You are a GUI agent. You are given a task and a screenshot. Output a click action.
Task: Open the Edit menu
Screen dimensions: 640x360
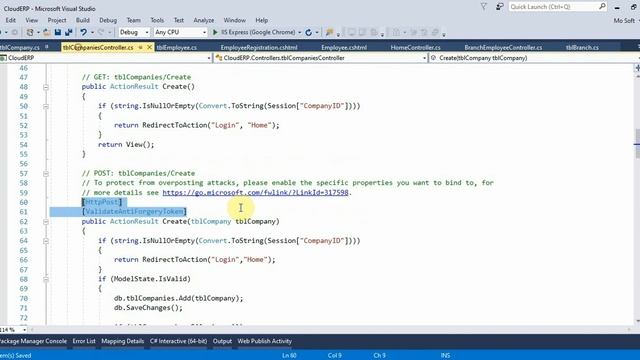[11, 20]
